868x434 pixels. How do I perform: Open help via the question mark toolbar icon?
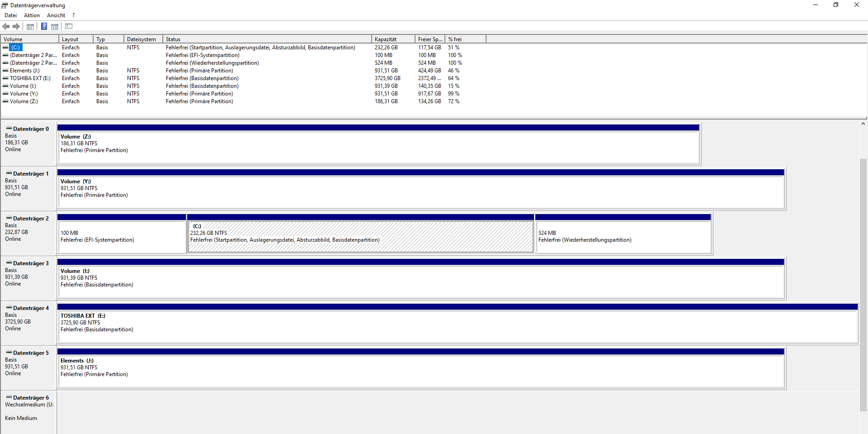(44, 26)
